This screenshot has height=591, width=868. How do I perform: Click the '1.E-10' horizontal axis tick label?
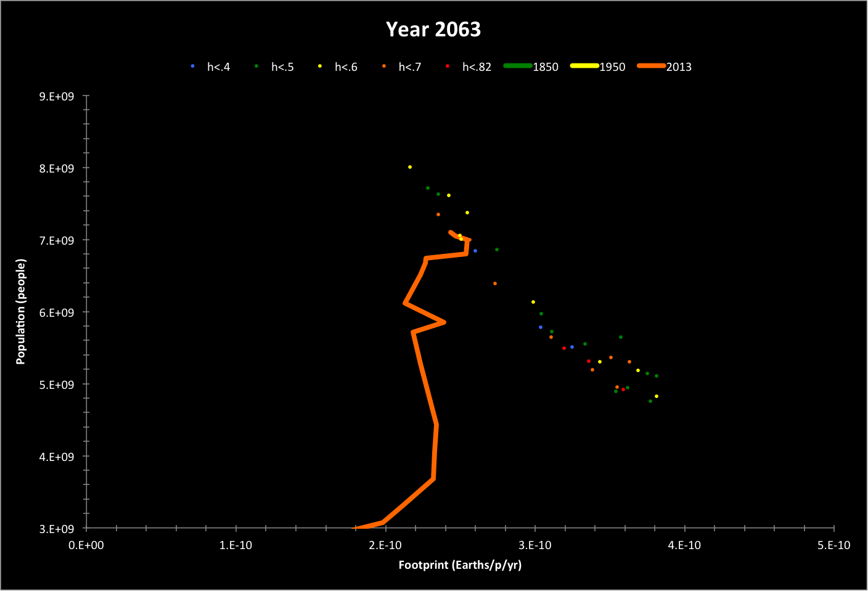point(236,545)
